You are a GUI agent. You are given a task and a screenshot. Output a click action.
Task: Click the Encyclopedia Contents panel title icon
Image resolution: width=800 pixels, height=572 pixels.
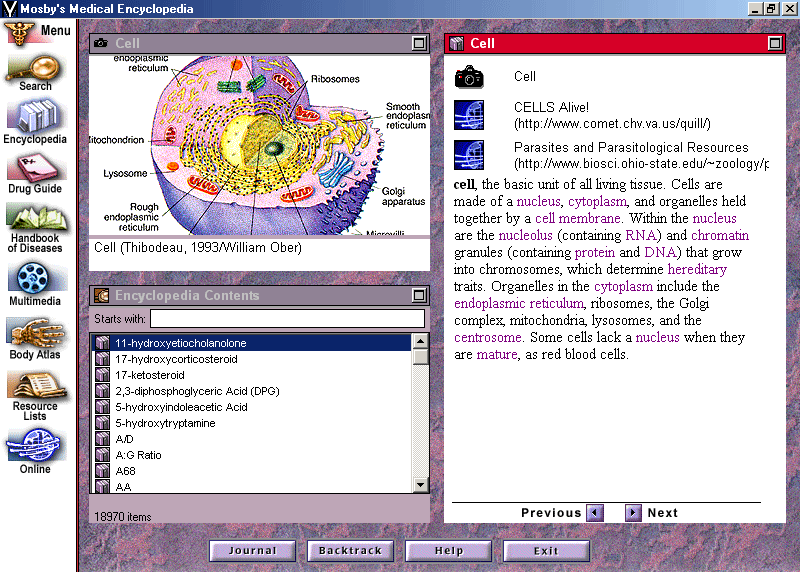tap(102, 295)
